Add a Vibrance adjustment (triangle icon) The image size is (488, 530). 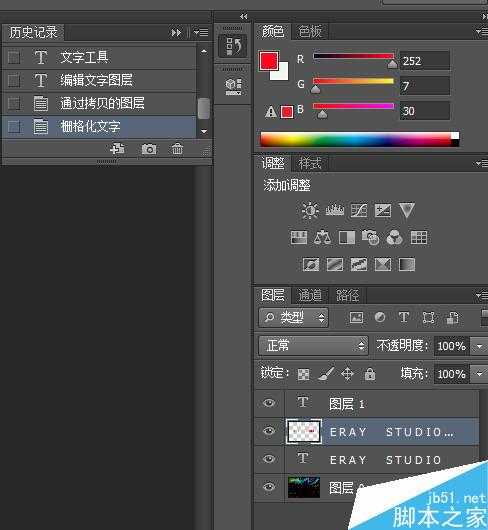(x=407, y=210)
